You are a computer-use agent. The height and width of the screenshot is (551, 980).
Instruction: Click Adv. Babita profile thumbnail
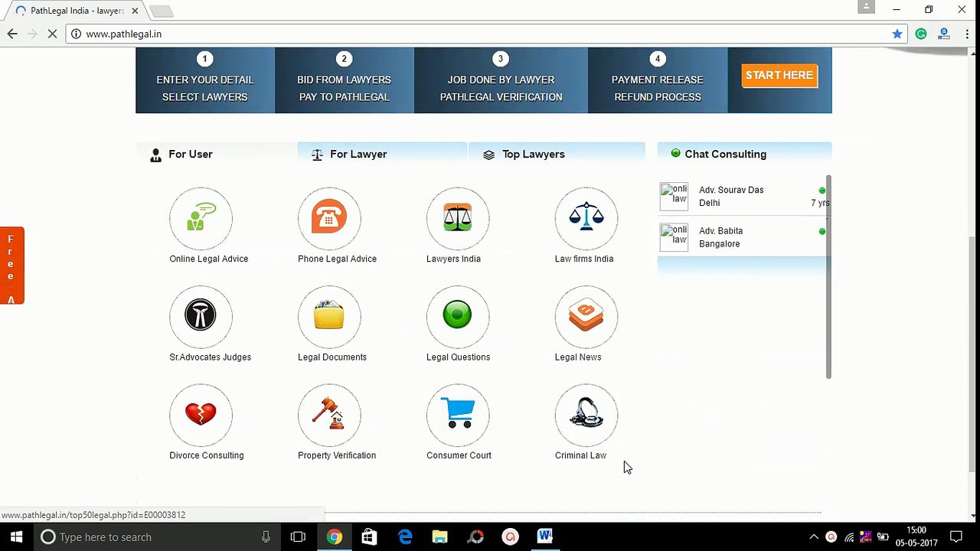[675, 237]
